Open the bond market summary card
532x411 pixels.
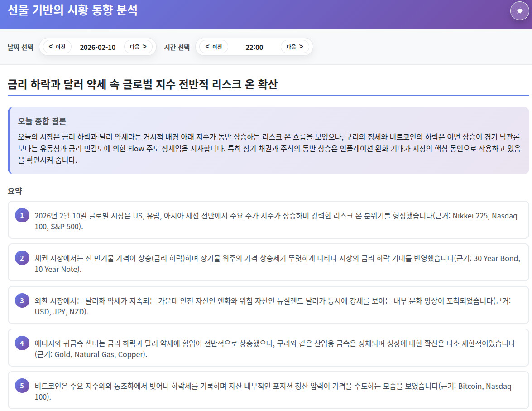pyautogui.click(x=268, y=262)
